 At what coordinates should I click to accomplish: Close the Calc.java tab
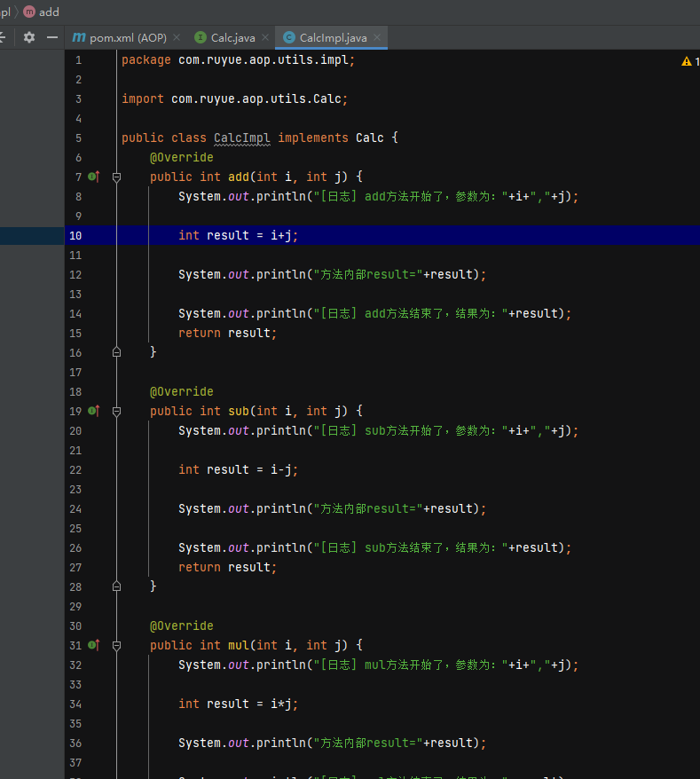264,37
